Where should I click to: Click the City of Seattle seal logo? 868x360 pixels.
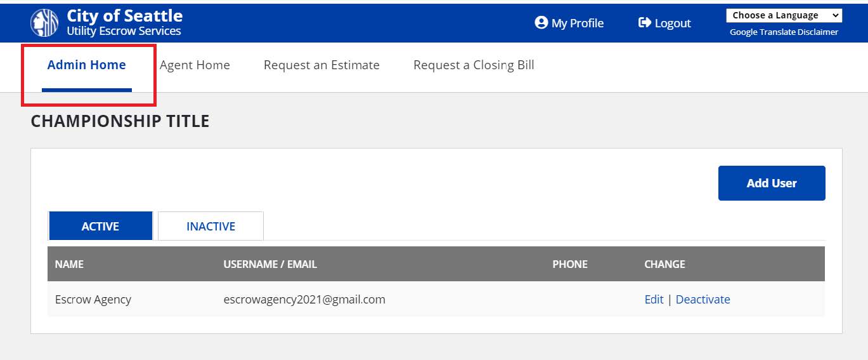tap(44, 23)
